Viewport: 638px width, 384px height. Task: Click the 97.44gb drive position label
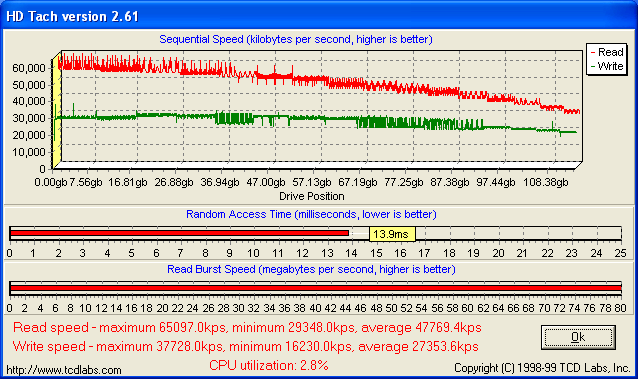[x=496, y=182]
